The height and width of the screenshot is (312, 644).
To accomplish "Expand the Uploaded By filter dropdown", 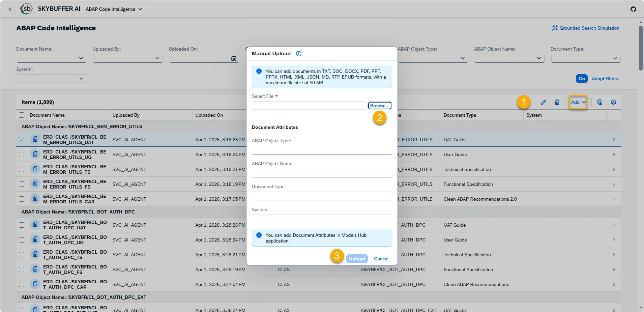I will (x=157, y=58).
